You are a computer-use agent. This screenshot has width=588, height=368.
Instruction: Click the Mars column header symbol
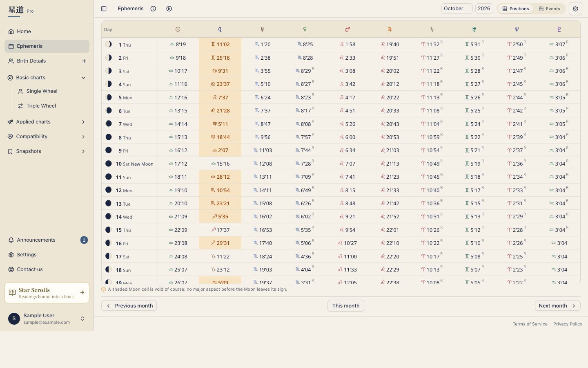coord(347,29)
